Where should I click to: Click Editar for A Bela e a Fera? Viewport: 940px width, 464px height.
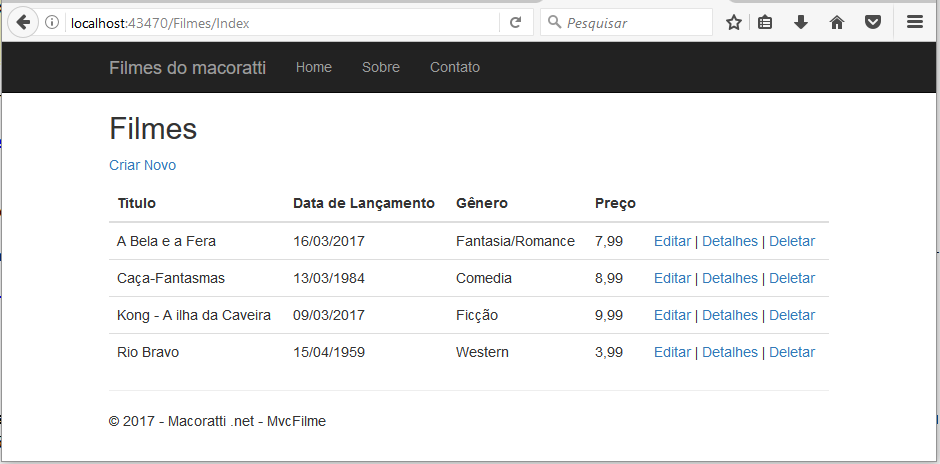672,241
